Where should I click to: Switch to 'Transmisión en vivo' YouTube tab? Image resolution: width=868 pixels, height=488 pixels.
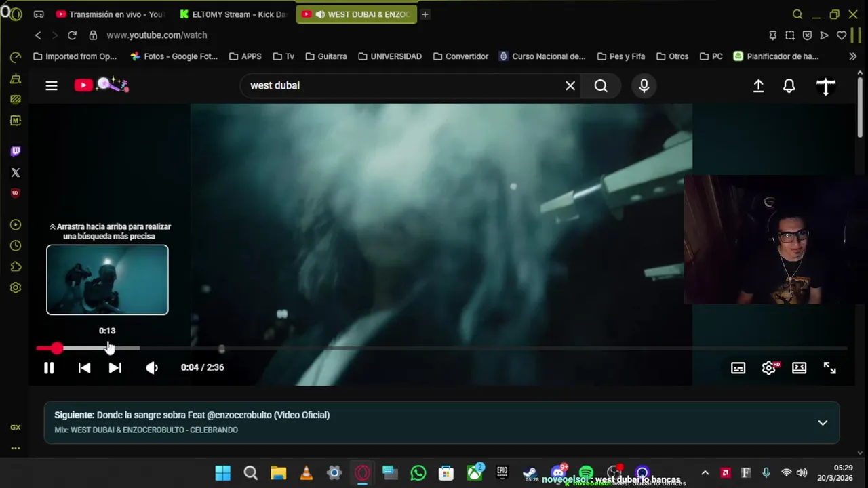coord(110,14)
